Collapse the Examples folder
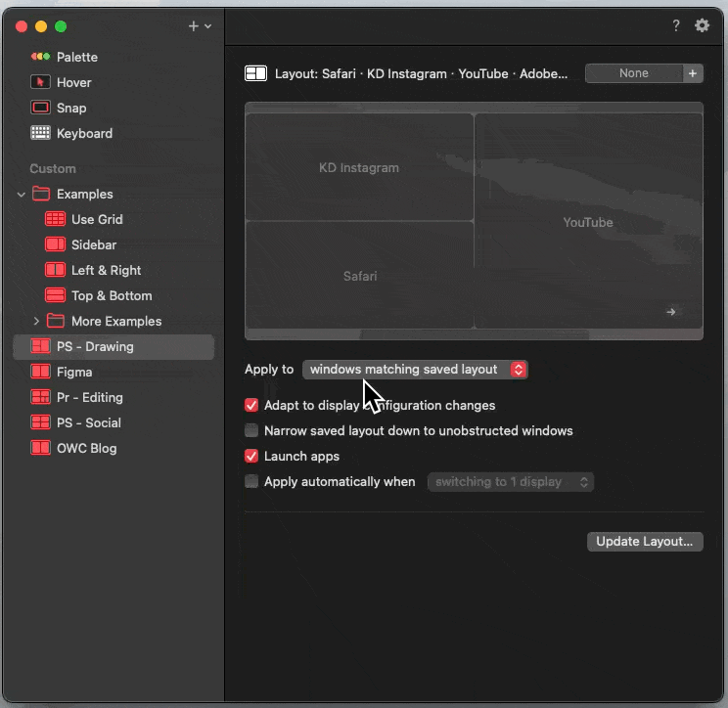Image resolution: width=728 pixels, height=708 pixels. 22,194
